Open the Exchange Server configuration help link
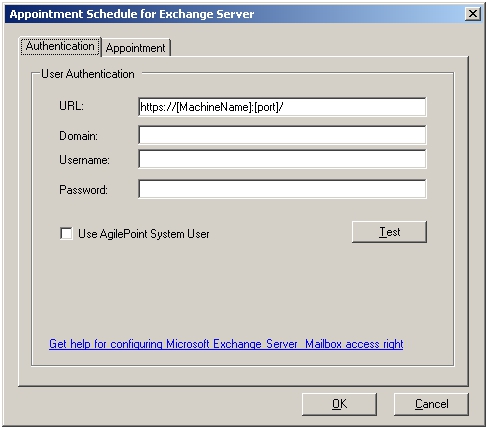488x429 pixels. point(226,344)
